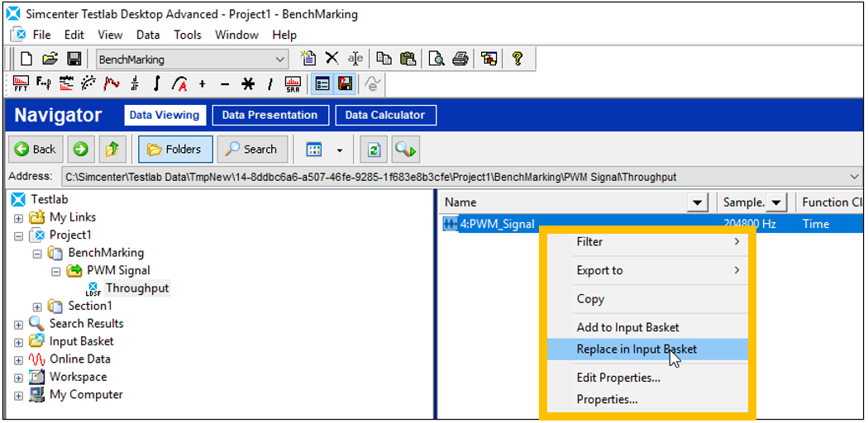Screen dimensions: 868x423
Task: Open the Window menu
Action: pyautogui.click(x=237, y=35)
